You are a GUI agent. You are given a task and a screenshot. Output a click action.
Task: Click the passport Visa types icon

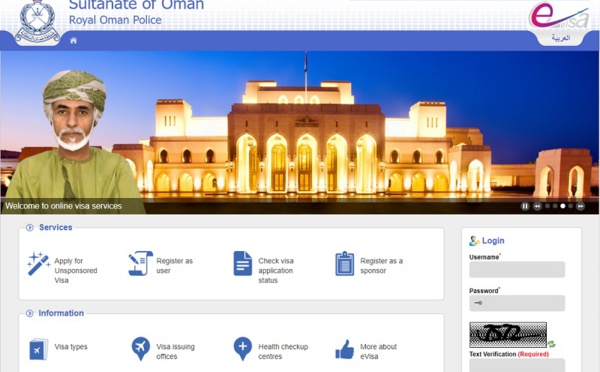(38, 349)
